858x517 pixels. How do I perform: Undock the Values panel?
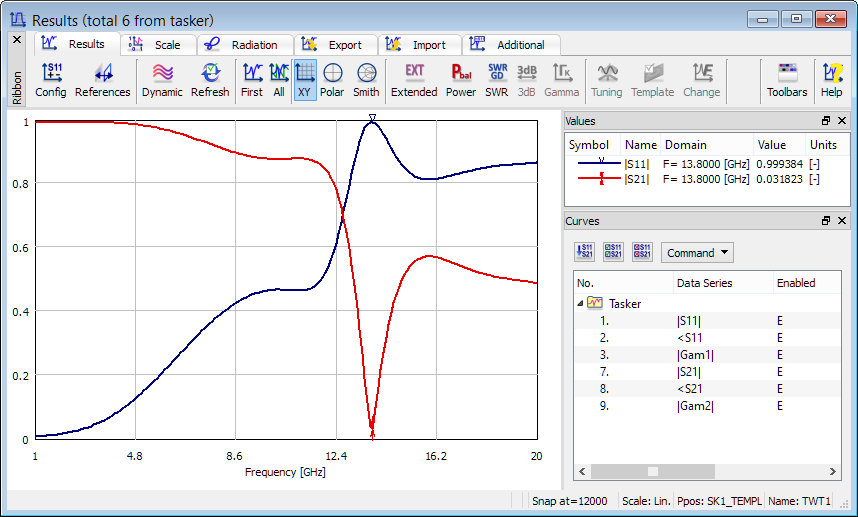826,121
